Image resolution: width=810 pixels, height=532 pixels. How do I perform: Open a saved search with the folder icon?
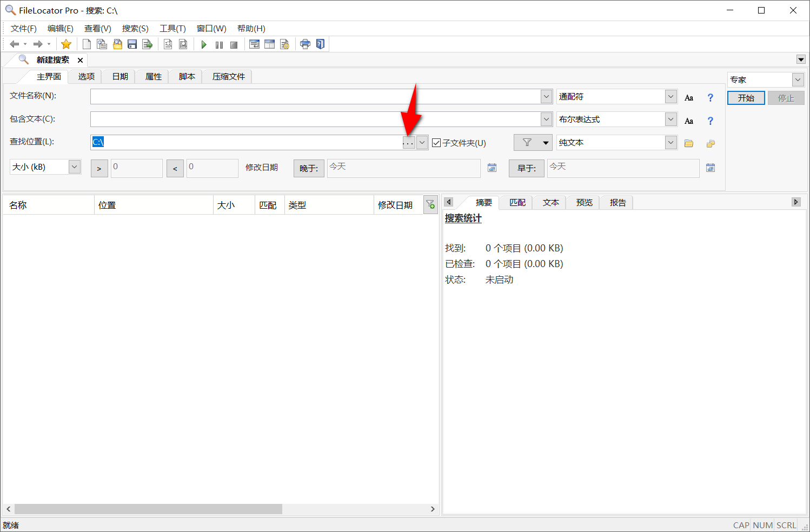pyautogui.click(x=117, y=44)
